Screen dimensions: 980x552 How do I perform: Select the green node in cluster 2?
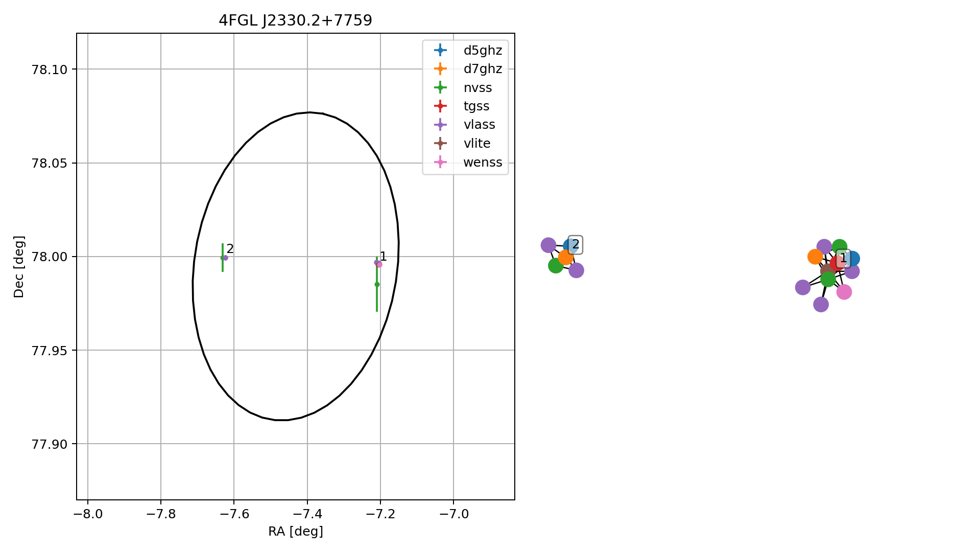click(x=556, y=265)
